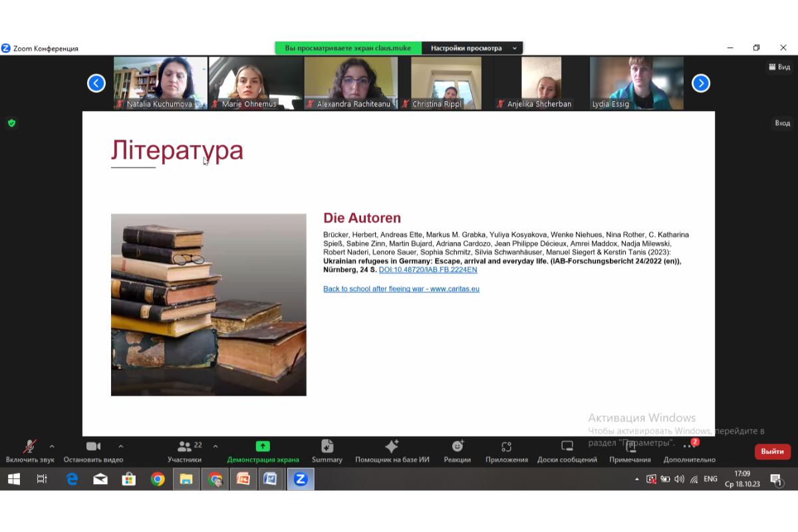The image size is (798, 532).
Task: Expand video options arrow next to camera
Action: [x=120, y=446]
